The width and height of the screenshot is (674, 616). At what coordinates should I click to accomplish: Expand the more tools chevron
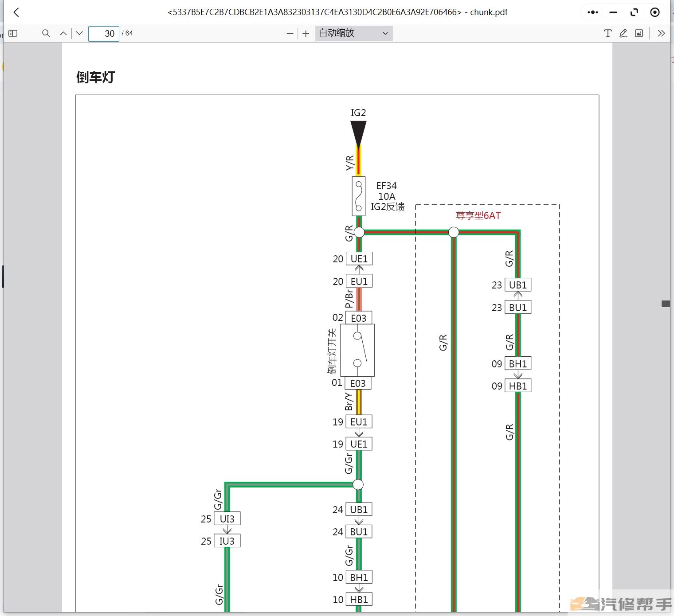coord(661,33)
